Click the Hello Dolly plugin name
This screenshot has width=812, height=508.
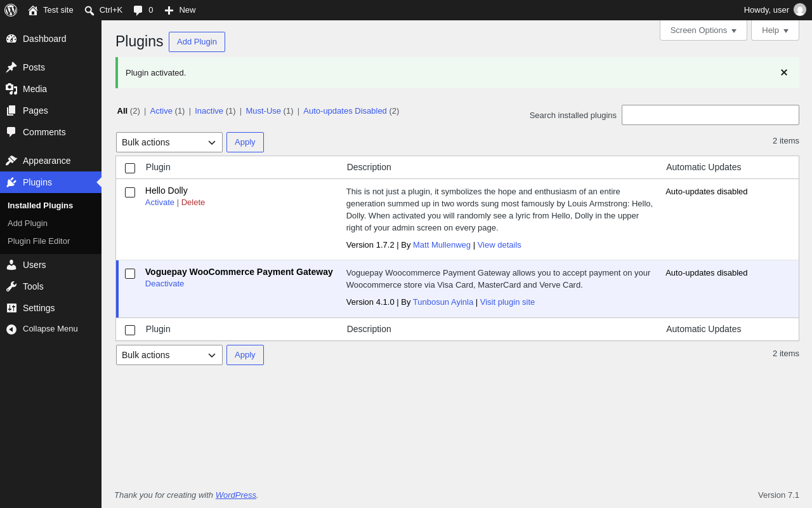point(166,190)
